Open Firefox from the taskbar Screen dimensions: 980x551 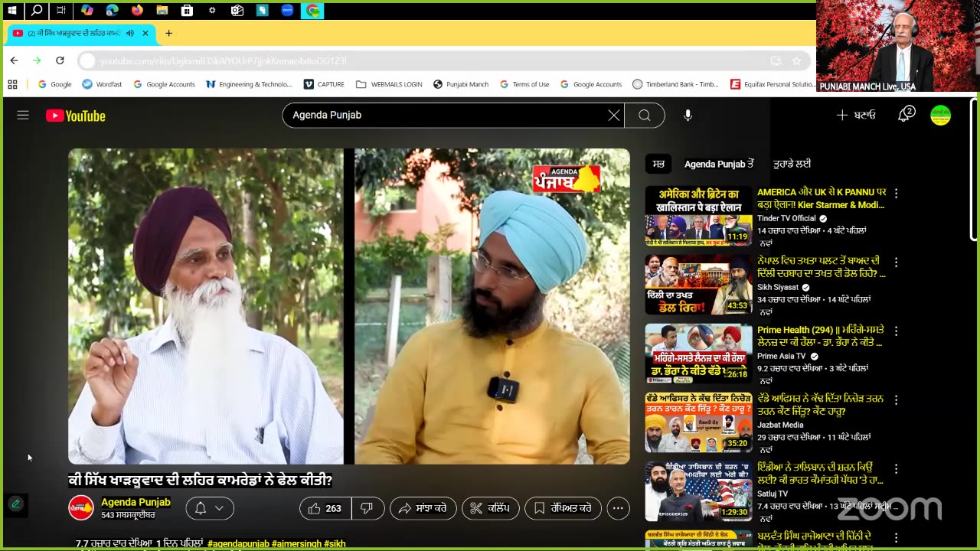click(137, 11)
